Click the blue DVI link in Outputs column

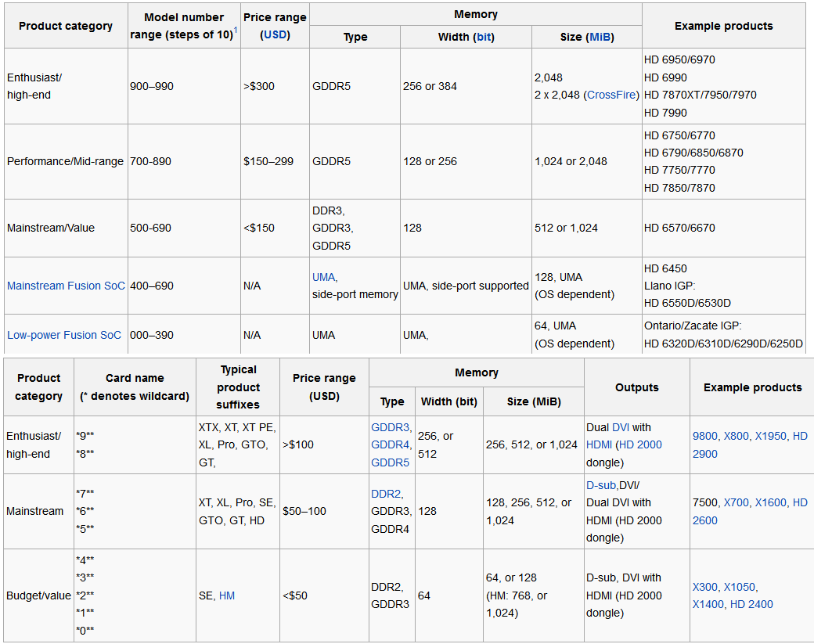point(621,427)
